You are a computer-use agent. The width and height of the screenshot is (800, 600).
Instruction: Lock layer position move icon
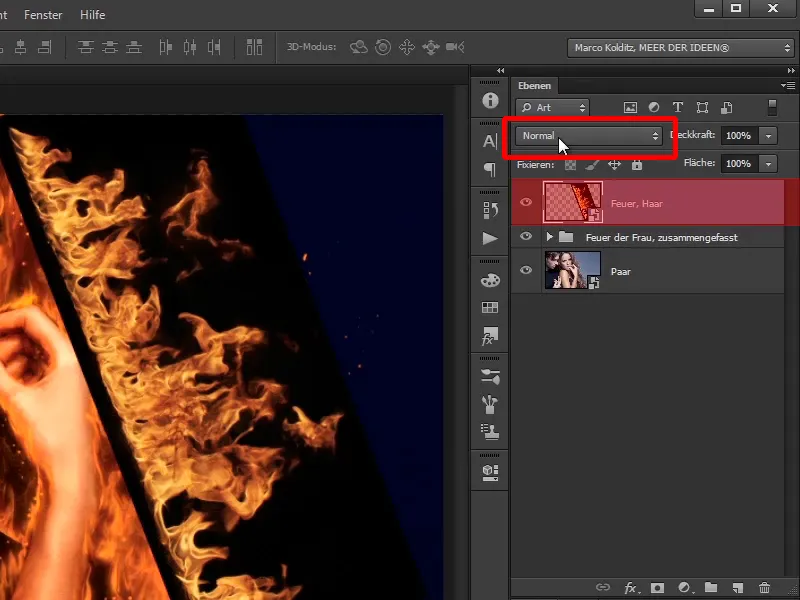tap(614, 165)
